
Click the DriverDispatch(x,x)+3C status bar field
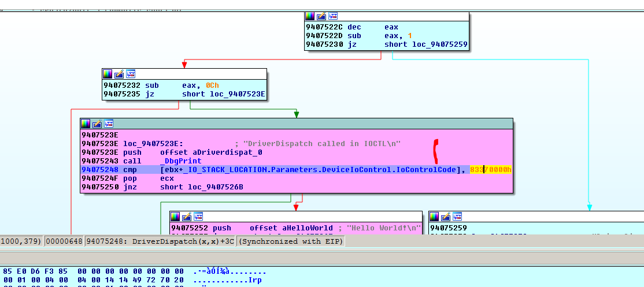pos(160,241)
